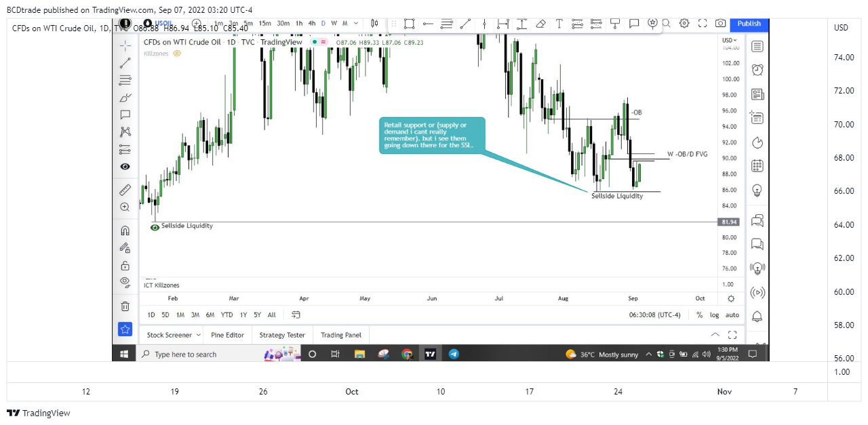The height and width of the screenshot is (425, 868).
Task: Open the Trading Panel tab
Action: coord(341,335)
